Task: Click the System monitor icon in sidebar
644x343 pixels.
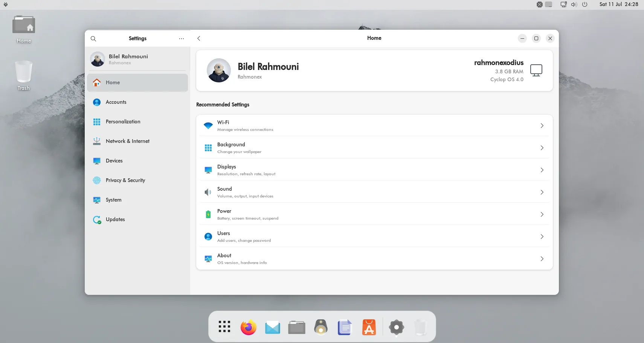Action: tap(97, 200)
